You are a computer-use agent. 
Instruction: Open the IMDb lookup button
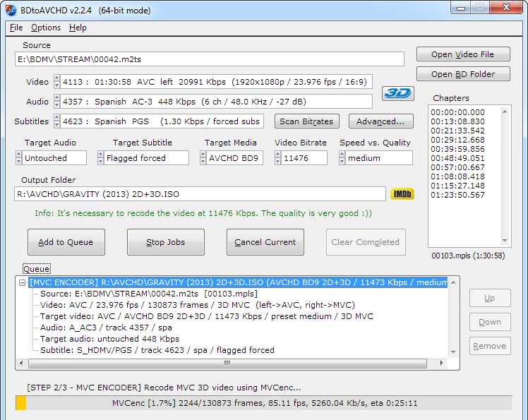[x=402, y=194]
